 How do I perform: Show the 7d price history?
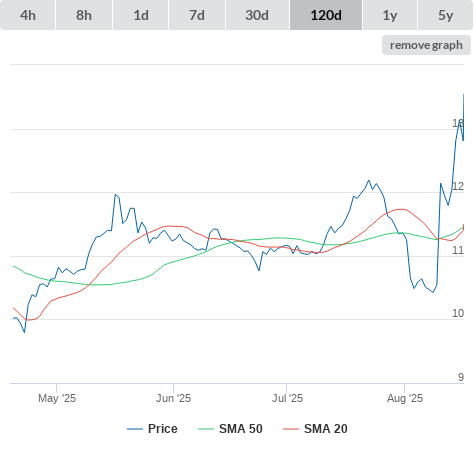(x=197, y=15)
